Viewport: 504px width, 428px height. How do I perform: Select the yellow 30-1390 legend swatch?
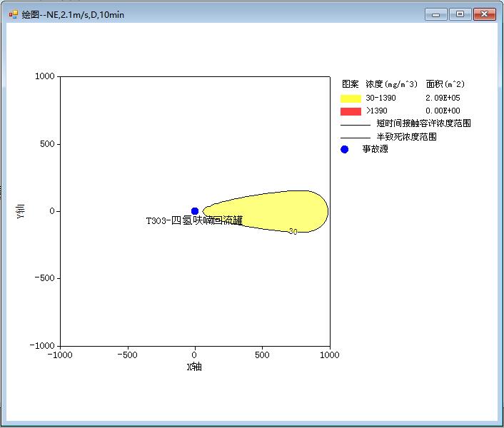(351, 98)
